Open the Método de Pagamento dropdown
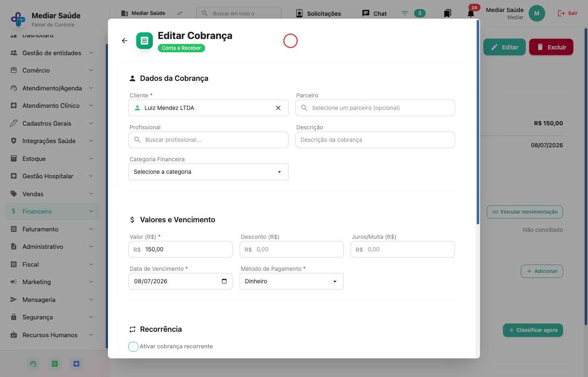The width and height of the screenshot is (588, 377). click(x=292, y=281)
